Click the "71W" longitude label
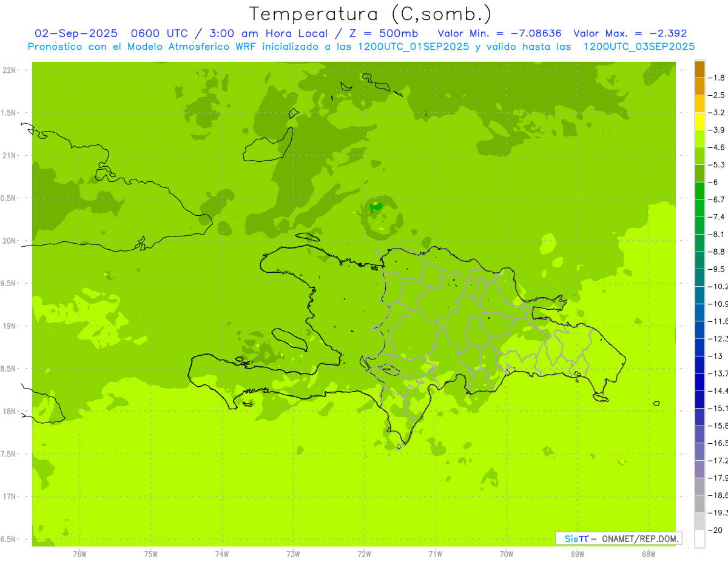The width and height of the screenshot is (728, 562). pos(435,554)
